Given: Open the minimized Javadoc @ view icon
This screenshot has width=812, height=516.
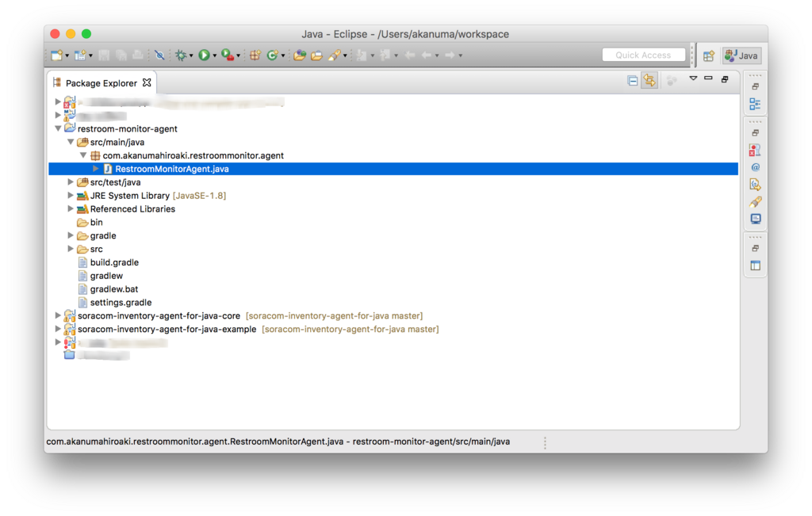Looking at the screenshot, I should coord(756,168).
